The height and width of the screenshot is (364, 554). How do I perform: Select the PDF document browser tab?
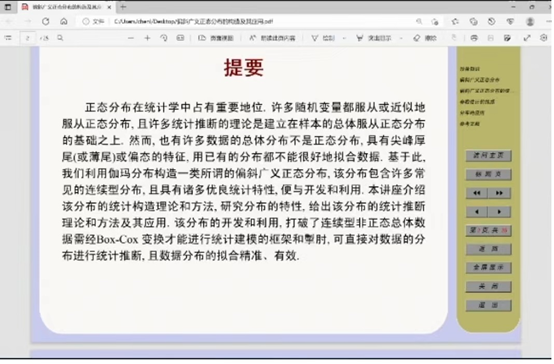coord(67,7)
